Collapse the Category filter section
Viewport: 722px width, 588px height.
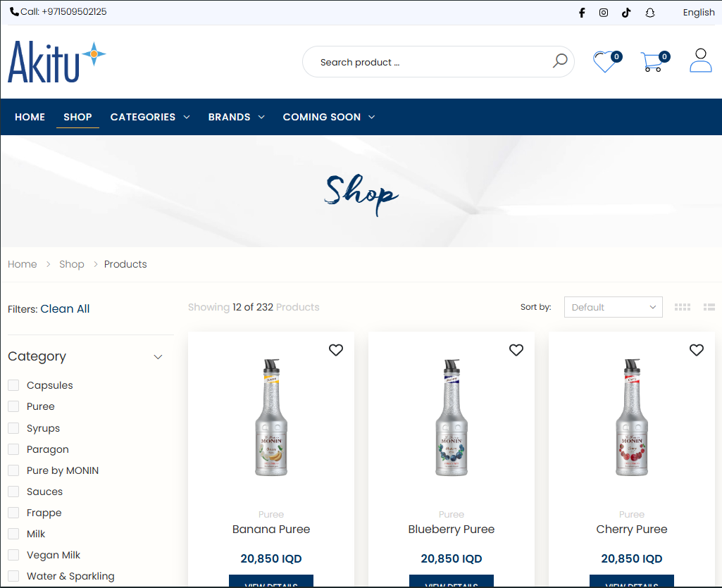coord(158,357)
